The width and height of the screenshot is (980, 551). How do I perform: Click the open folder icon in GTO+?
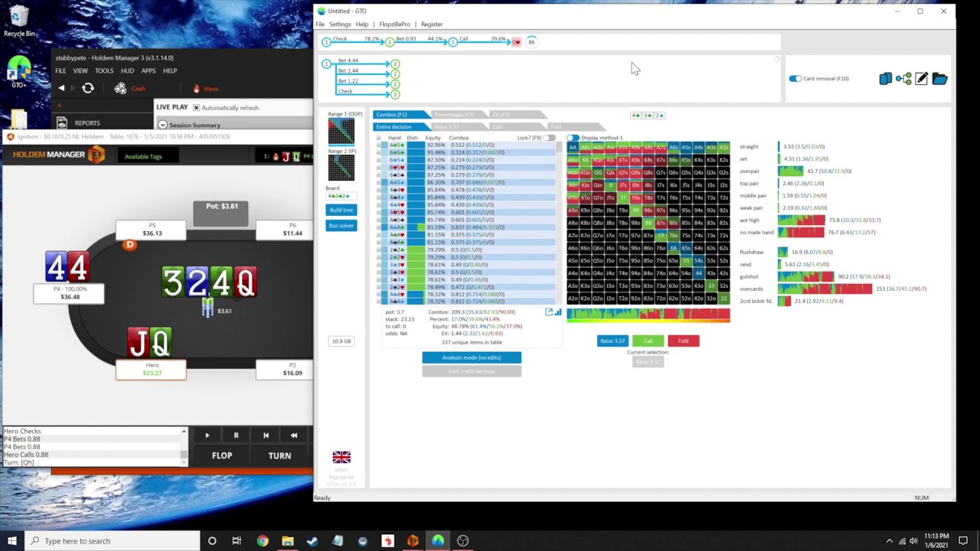tap(939, 79)
